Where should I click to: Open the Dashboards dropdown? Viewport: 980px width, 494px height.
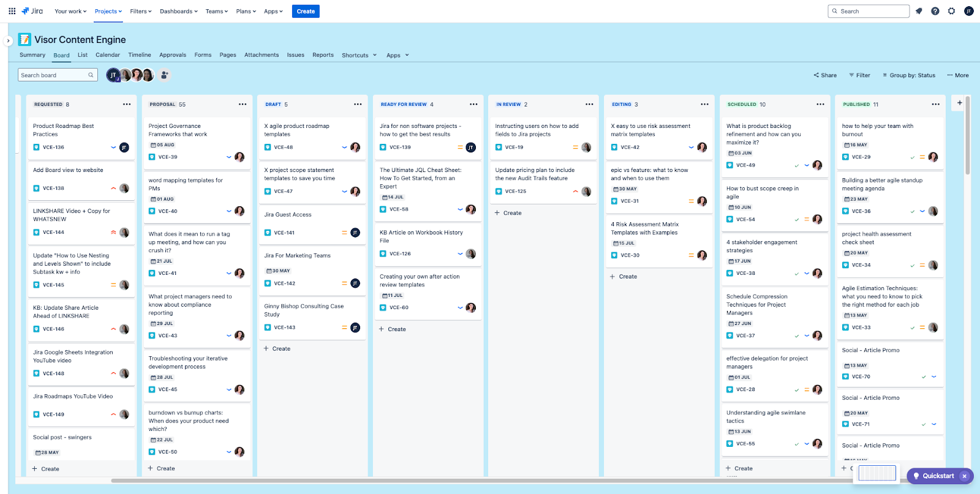[179, 11]
